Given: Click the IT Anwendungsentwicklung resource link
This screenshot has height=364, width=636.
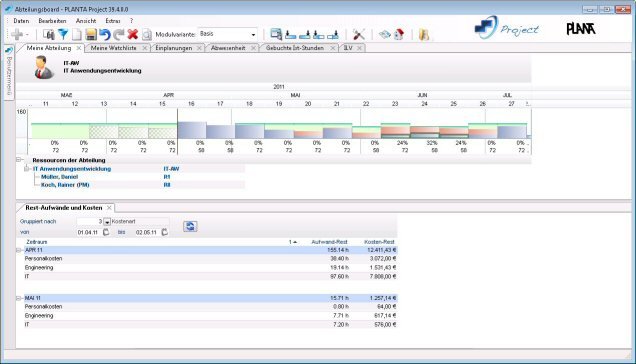Looking at the screenshot, I should coord(72,169).
